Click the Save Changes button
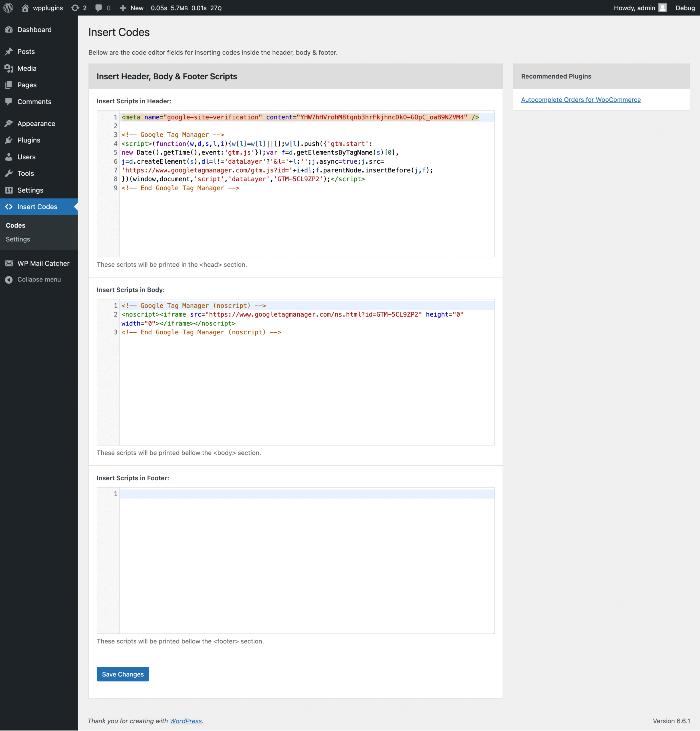Screen dimensions: 700x731 click(x=123, y=674)
